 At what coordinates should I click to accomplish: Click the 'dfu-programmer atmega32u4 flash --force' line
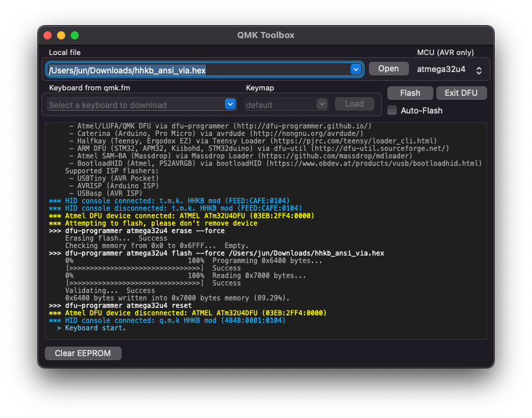pos(217,253)
